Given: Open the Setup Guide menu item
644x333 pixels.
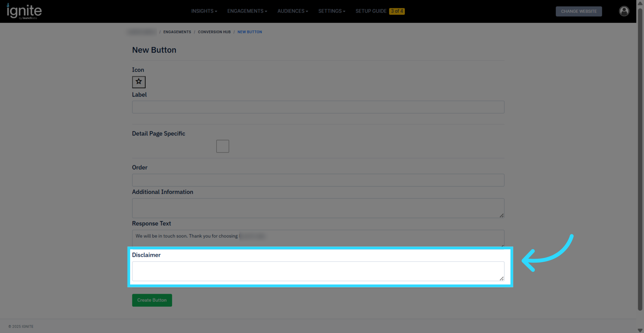Looking at the screenshot, I should pos(371,11).
